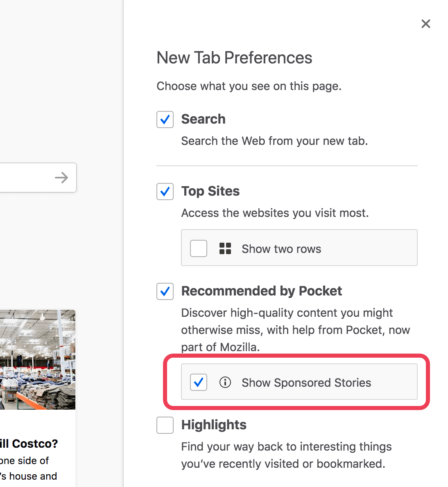The image size is (448, 487).
Task: Click the Show two rows label
Action: (x=281, y=249)
